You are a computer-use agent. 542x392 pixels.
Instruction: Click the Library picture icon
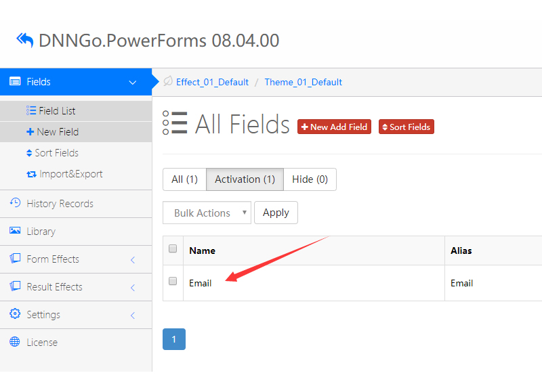point(15,231)
